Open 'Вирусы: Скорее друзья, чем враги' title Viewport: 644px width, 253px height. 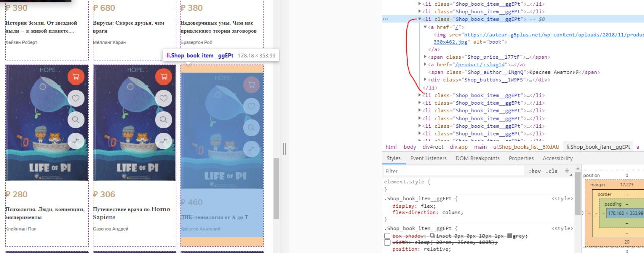pyautogui.click(x=129, y=27)
